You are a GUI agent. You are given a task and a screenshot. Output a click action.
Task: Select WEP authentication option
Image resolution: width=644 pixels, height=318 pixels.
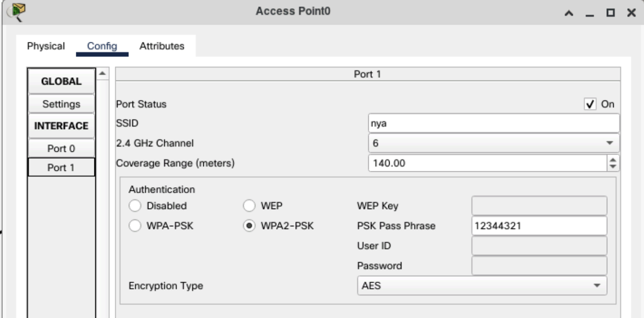[x=250, y=205]
